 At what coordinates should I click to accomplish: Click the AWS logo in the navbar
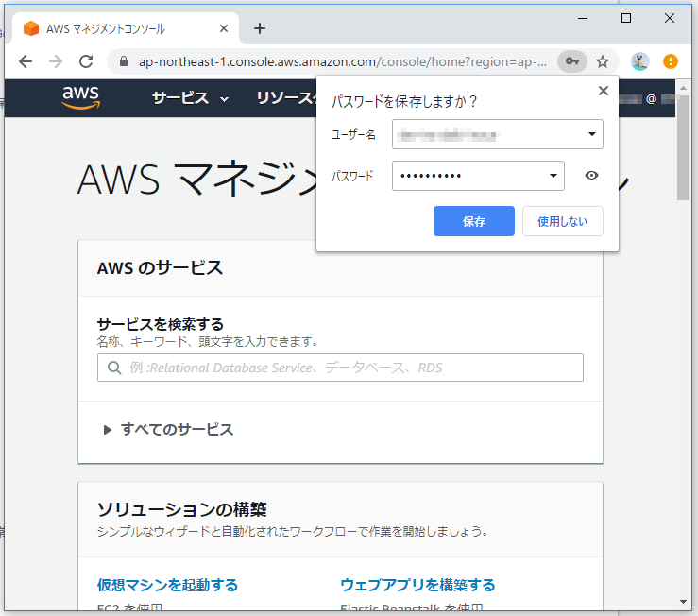(80, 97)
